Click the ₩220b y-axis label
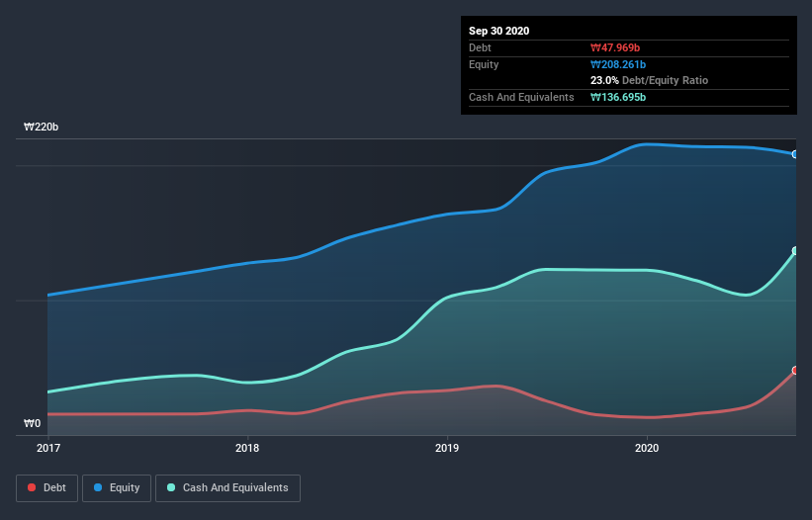 tap(41, 127)
